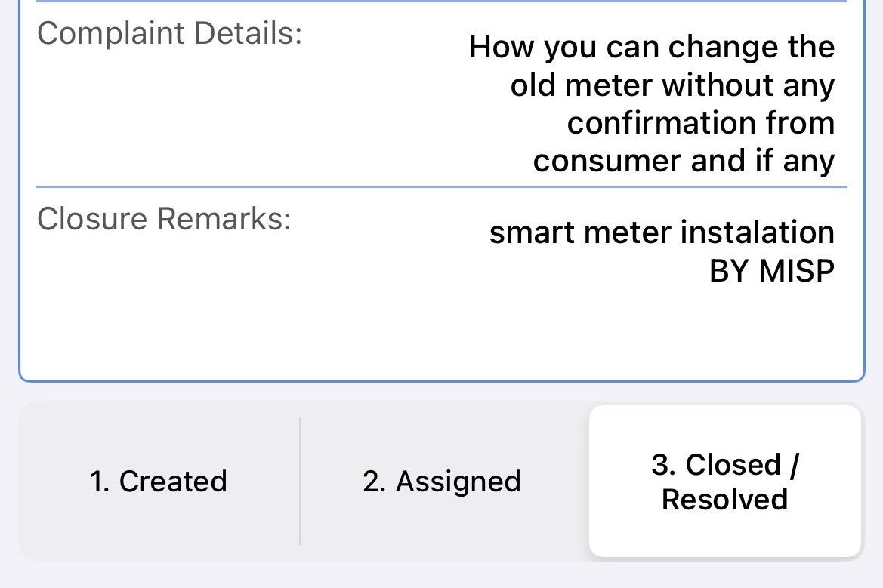Tap the "Closure Remarks:" label
Viewport: 883px width, 588px height.
click(x=164, y=218)
